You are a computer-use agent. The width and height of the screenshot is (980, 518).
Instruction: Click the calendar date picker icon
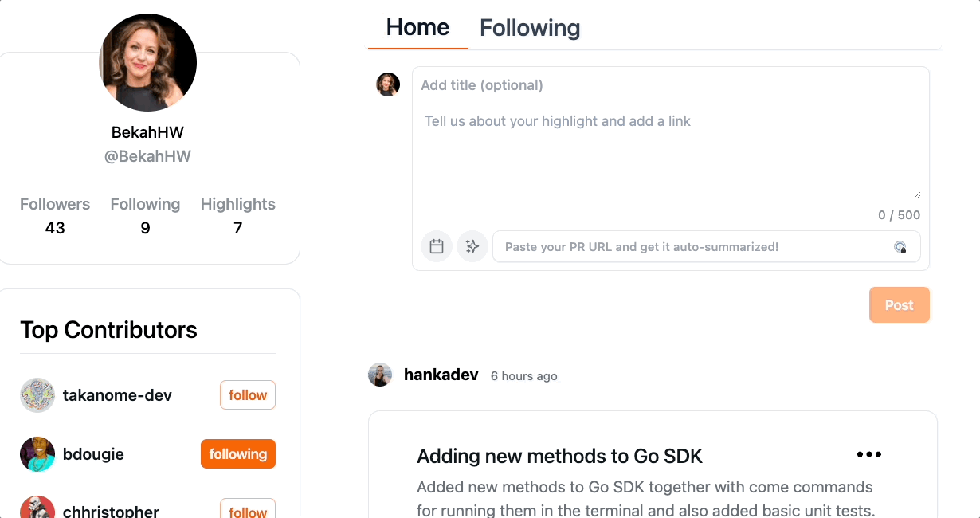click(437, 246)
